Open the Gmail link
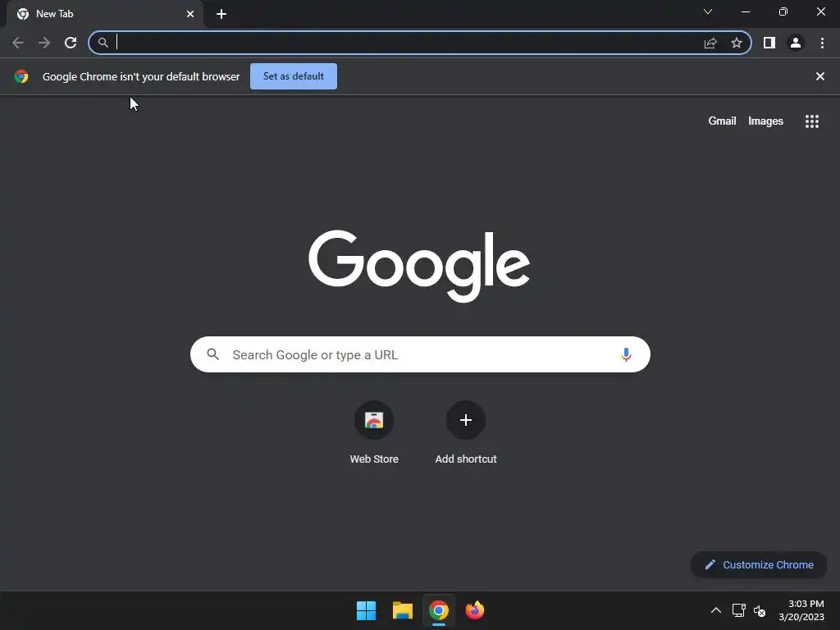The height and width of the screenshot is (630, 840). 722,121
